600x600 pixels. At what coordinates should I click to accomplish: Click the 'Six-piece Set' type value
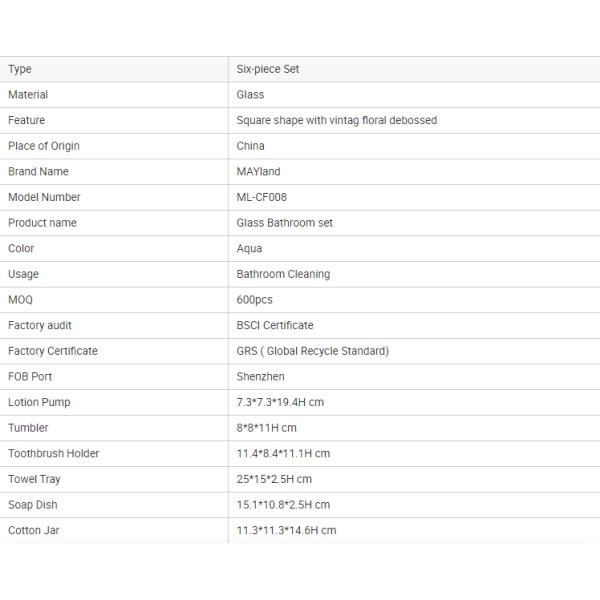click(268, 69)
